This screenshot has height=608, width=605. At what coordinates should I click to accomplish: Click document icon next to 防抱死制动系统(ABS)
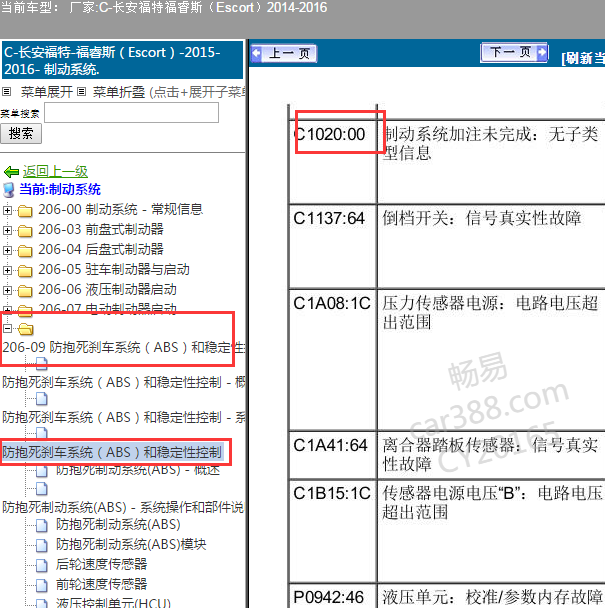tap(42, 526)
